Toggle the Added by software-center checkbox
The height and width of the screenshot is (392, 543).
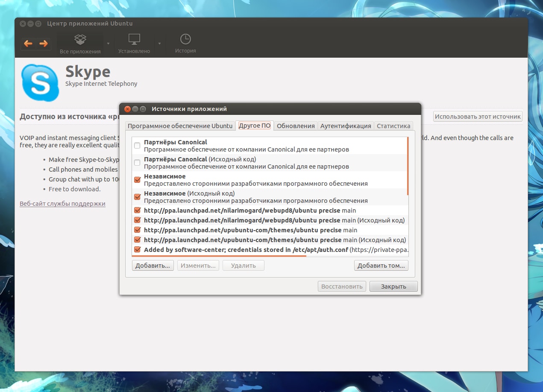click(137, 249)
